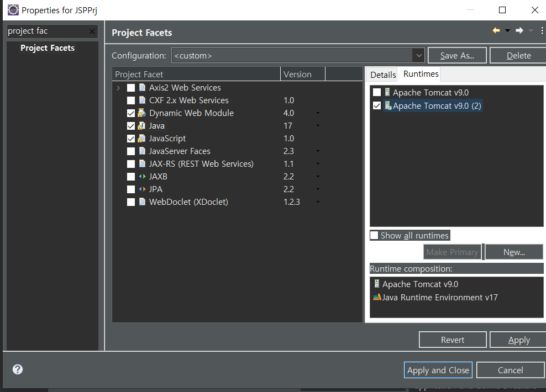546x392 pixels.
Task: Click the JPA facet icon
Action: click(x=142, y=189)
